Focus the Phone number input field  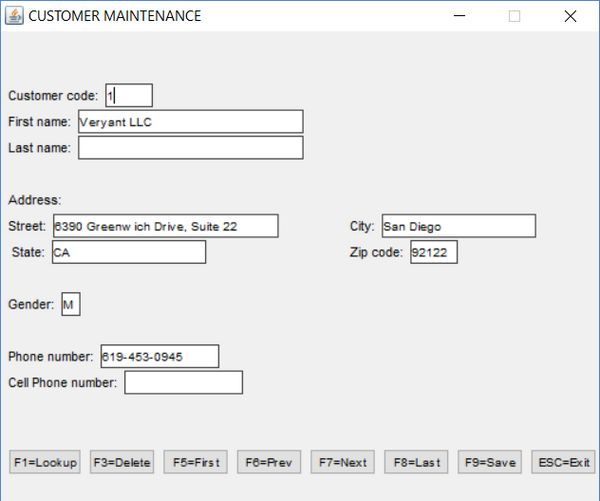pyautogui.click(x=159, y=356)
